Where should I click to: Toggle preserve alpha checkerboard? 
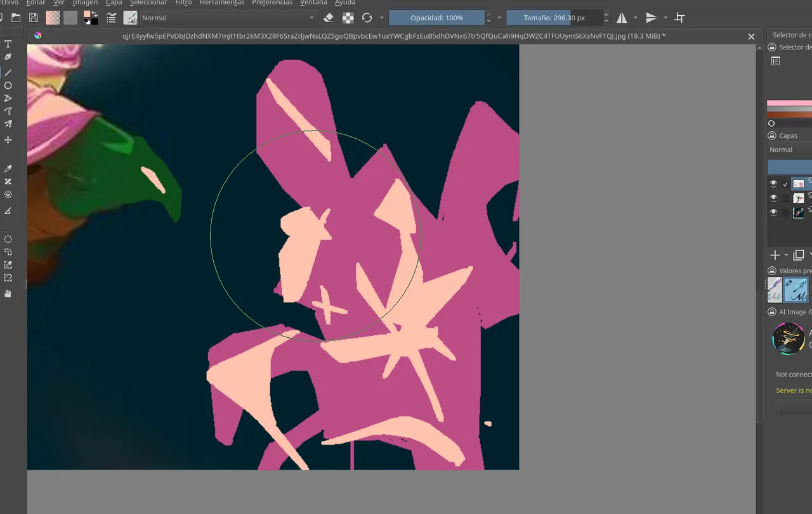pyautogui.click(x=348, y=18)
